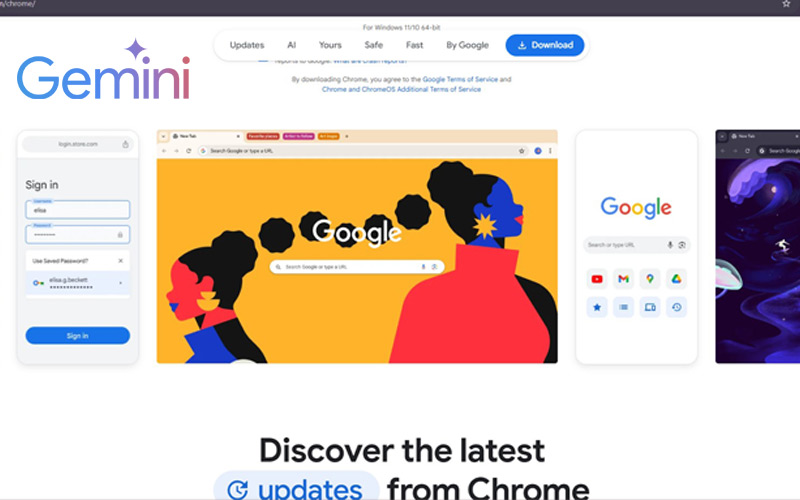Open the Gmail shortcut icon
This screenshot has height=500, width=800.
coord(623,279)
